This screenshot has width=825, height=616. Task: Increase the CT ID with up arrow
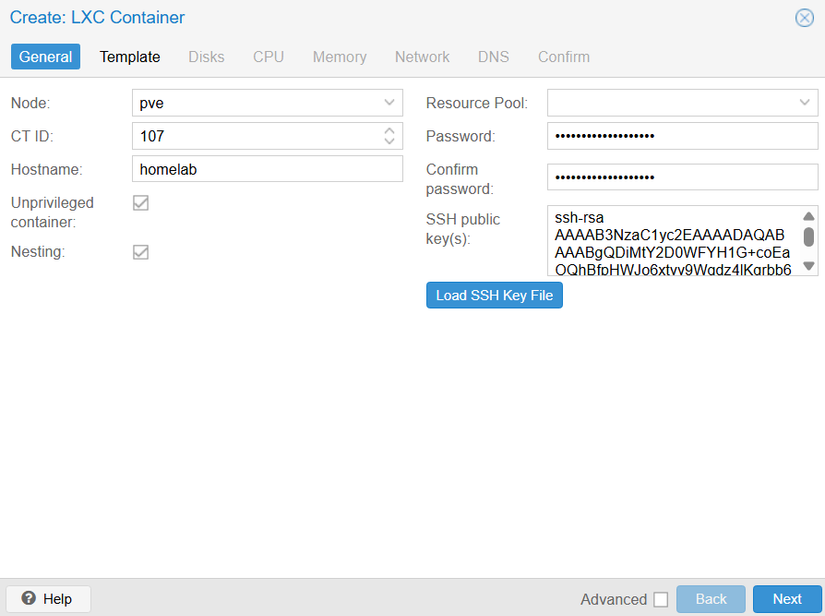point(390,130)
